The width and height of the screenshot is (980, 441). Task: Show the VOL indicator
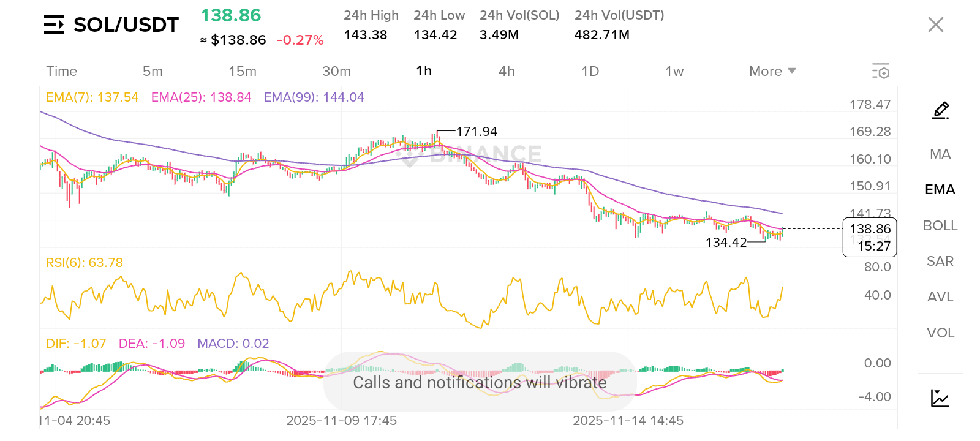[x=940, y=333]
